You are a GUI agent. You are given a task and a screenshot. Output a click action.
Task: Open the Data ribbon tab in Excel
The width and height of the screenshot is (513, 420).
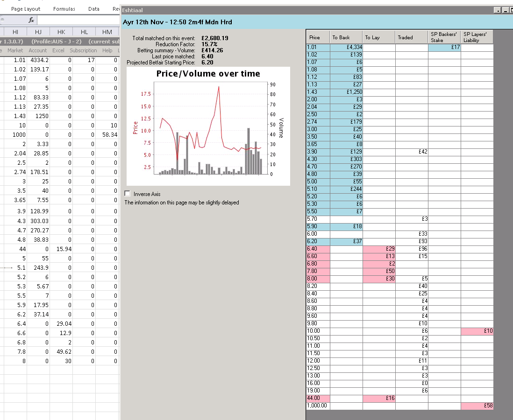click(94, 9)
